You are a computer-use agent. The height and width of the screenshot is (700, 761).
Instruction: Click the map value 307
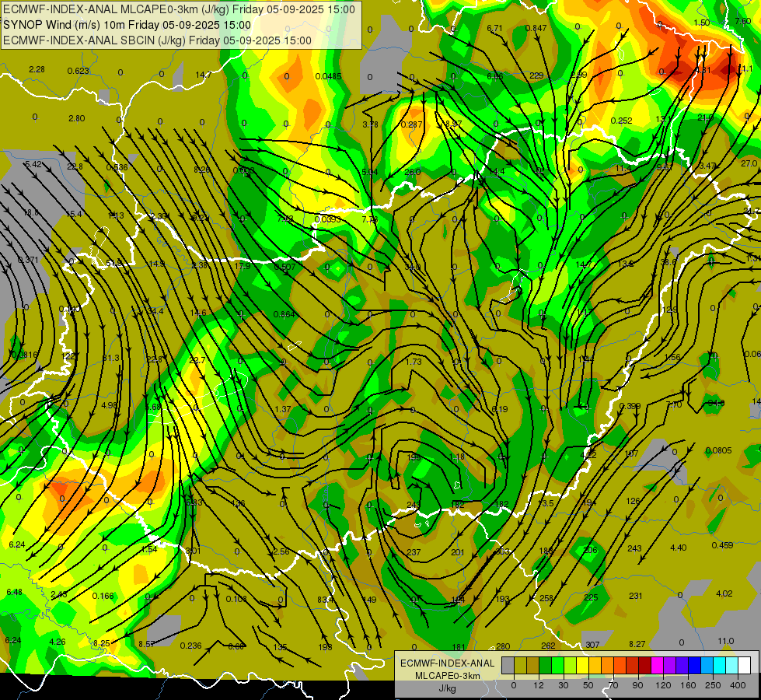(x=592, y=645)
